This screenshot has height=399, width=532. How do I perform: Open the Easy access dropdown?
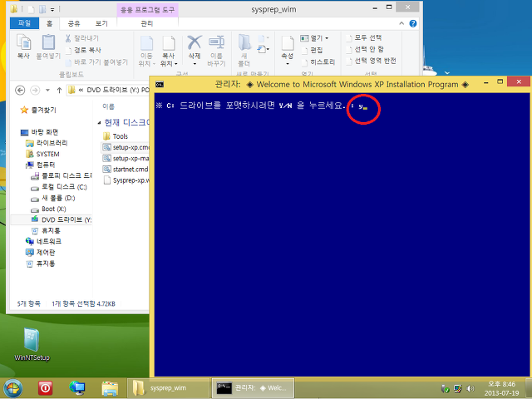coord(264,50)
